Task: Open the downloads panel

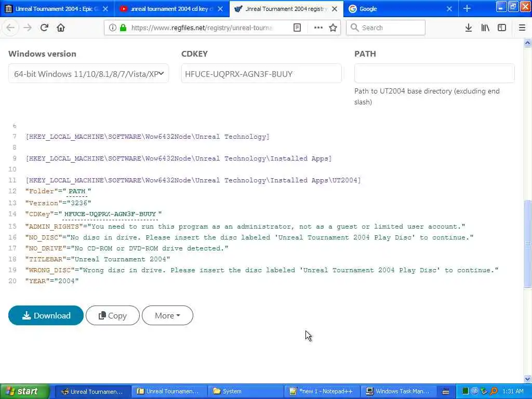Action: (468, 28)
